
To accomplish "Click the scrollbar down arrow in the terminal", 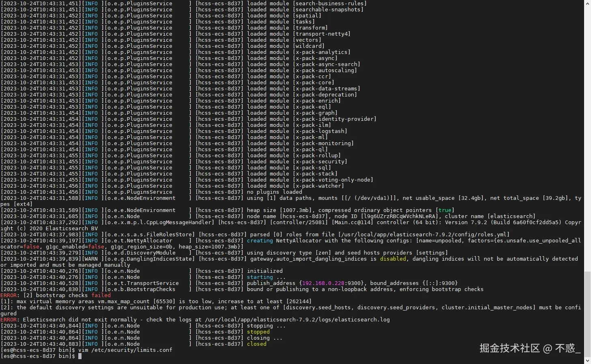I will [587, 360].
